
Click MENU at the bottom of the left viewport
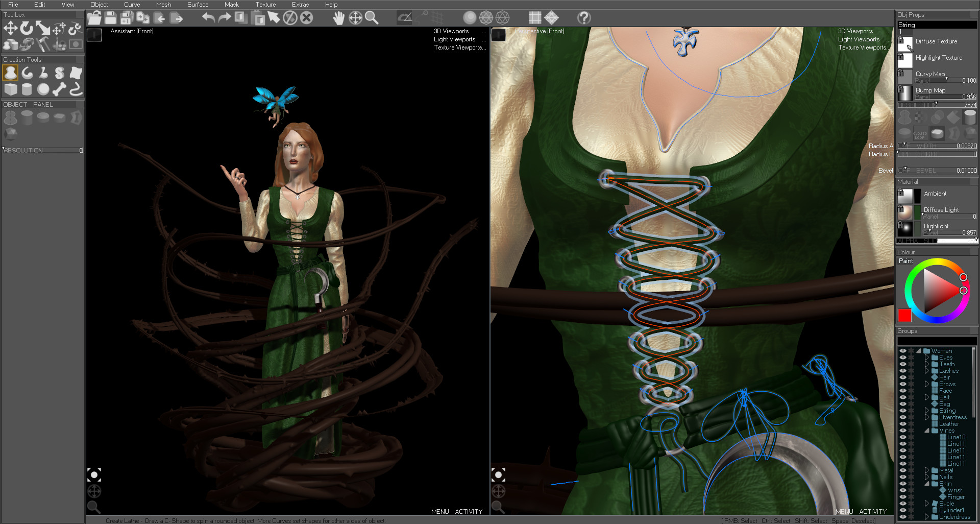pos(439,511)
